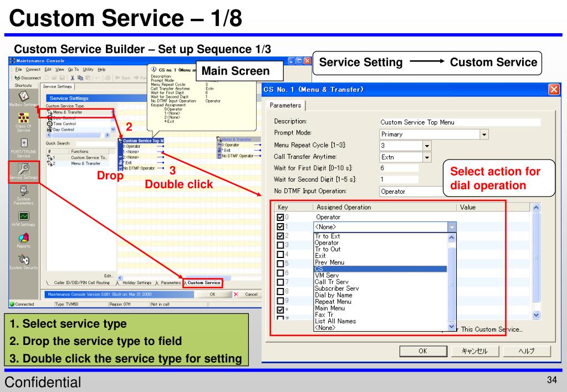Screen dimensions: 567x392
Task: Click the Parameters tab in CS dialog
Action: pyautogui.click(x=285, y=106)
